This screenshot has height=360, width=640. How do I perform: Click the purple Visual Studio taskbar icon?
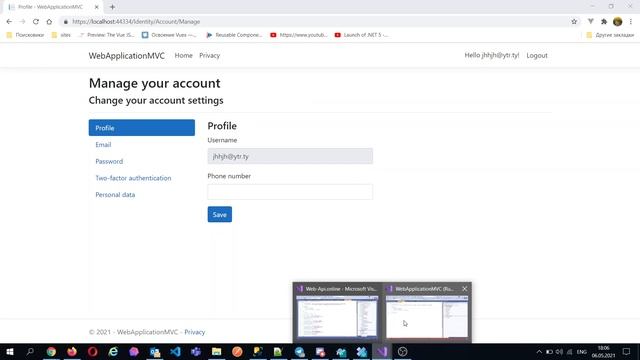click(382, 351)
